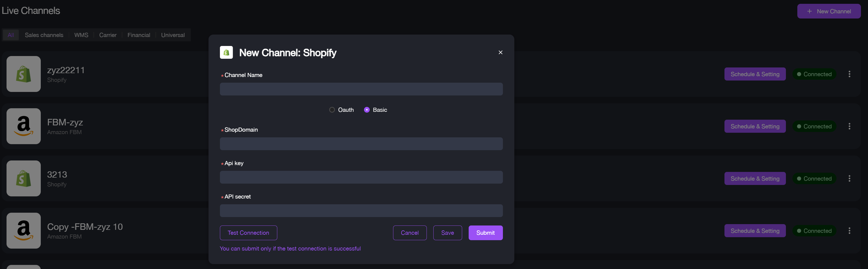The image size is (868, 269).
Task: Select the Oauth authentication option
Action: tap(332, 110)
